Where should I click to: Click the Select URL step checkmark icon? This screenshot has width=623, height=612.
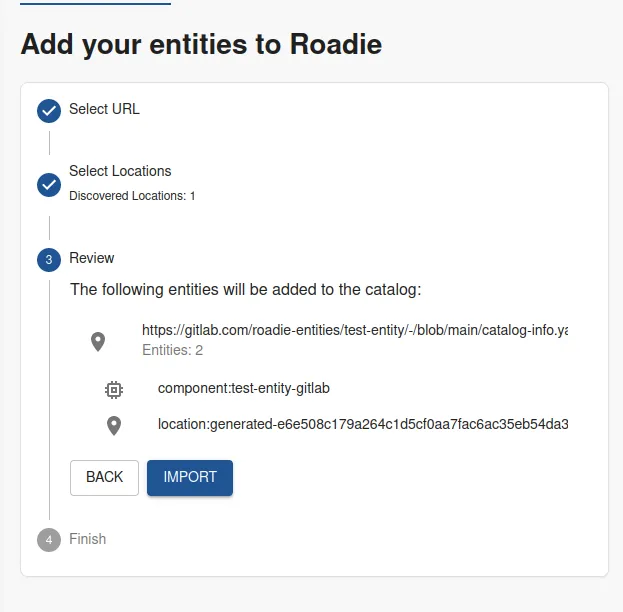[x=49, y=111]
